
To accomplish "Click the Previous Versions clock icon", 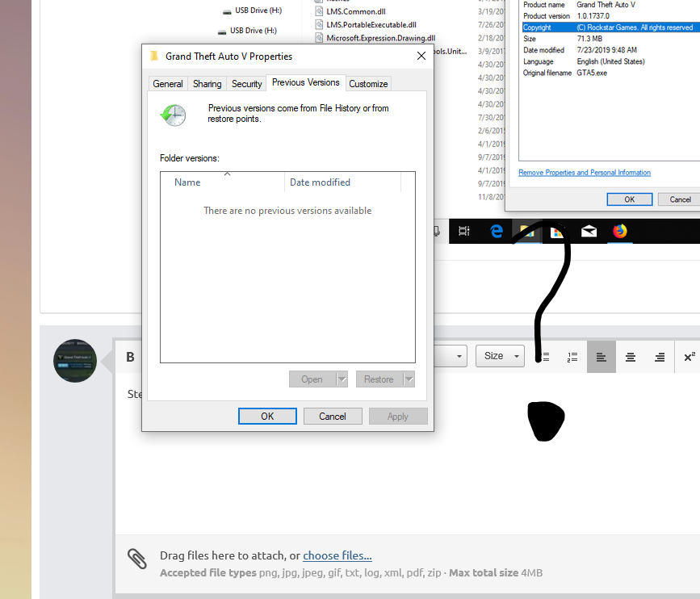I will tap(174, 115).
